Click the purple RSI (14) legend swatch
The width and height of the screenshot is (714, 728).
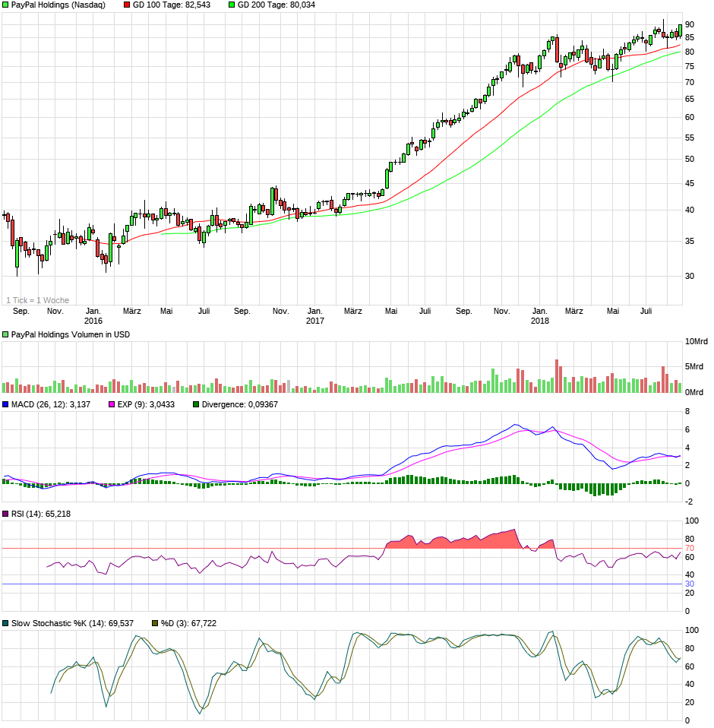point(5,514)
